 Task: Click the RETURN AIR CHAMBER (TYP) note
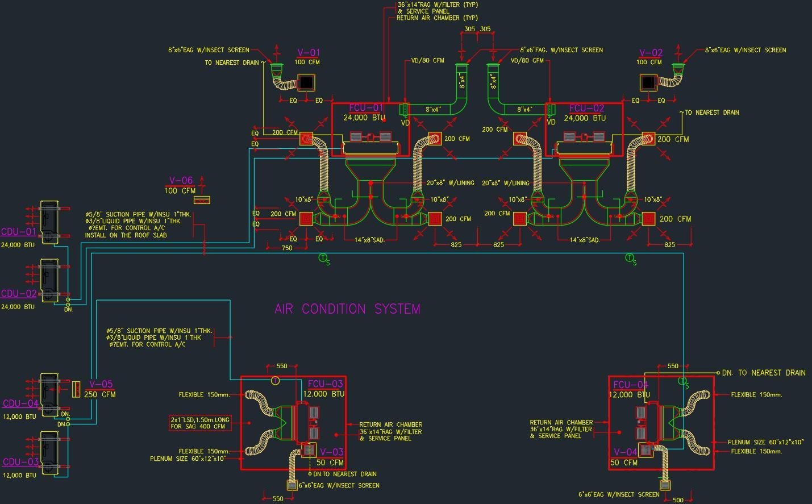437,18
